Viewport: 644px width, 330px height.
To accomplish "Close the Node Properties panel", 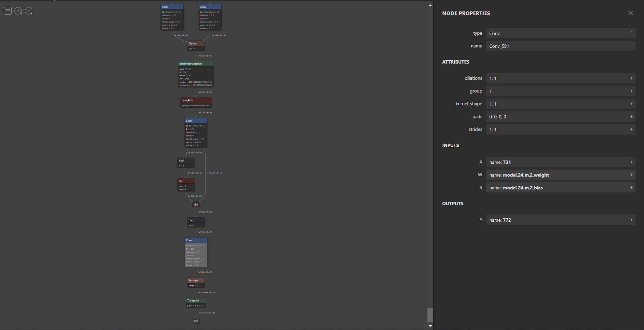I will click(x=631, y=13).
